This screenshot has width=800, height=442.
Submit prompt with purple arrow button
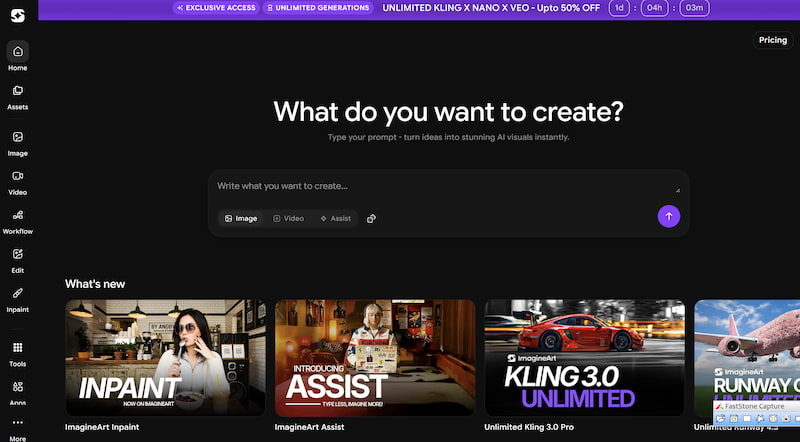[668, 216]
